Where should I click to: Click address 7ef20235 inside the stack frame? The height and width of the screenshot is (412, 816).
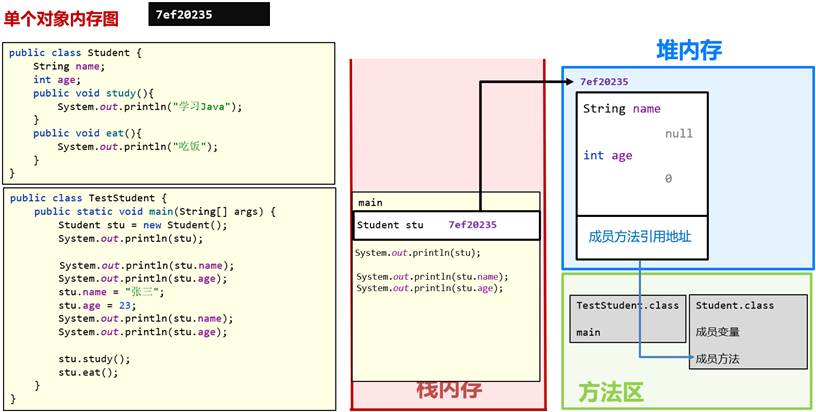tap(473, 225)
